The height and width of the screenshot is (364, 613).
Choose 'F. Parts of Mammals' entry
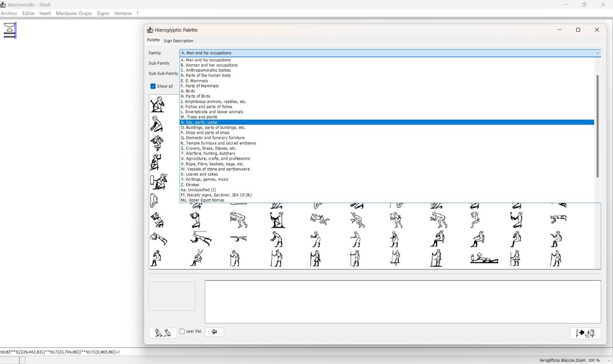pyautogui.click(x=387, y=86)
